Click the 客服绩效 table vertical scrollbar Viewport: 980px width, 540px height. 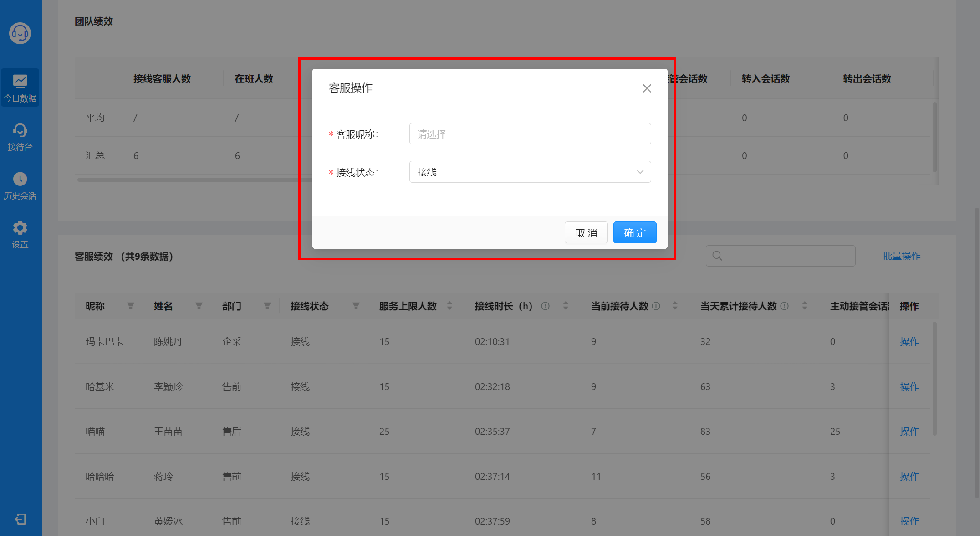[934, 378]
